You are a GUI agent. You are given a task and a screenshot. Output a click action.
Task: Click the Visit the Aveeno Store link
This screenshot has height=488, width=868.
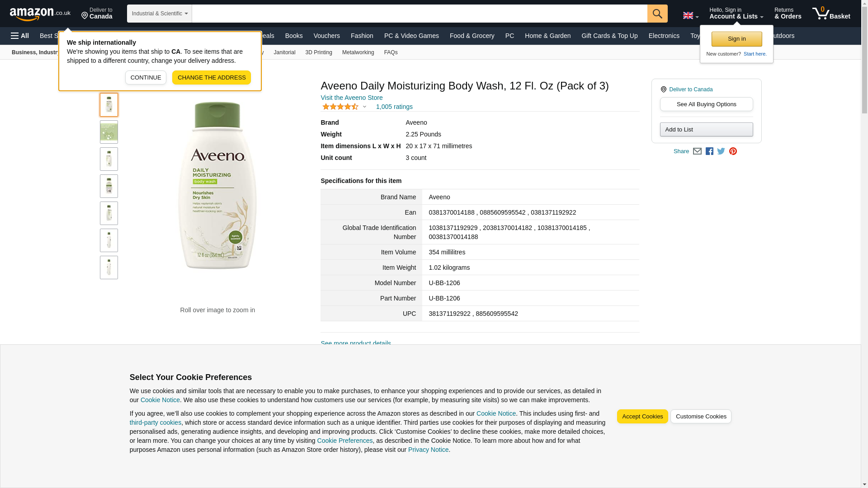click(x=352, y=98)
